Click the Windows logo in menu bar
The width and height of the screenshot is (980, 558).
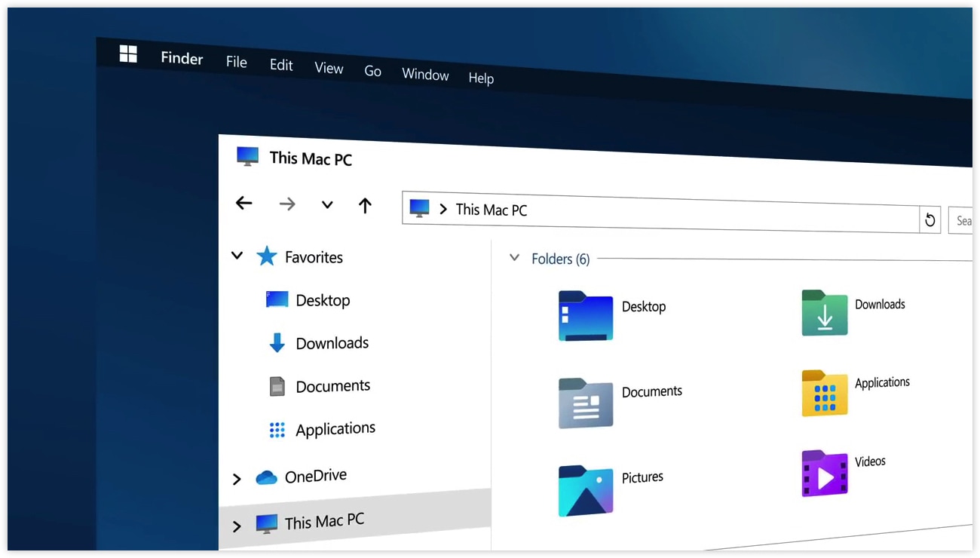point(128,54)
